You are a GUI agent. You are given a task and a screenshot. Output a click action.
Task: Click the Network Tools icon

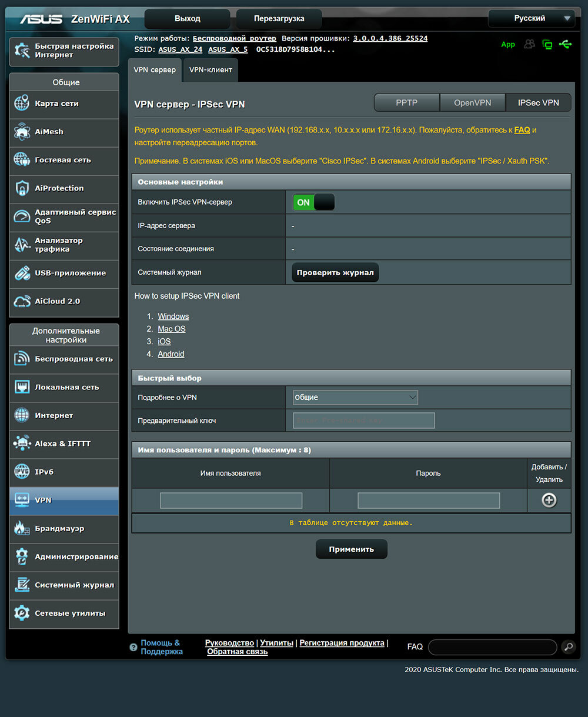(x=22, y=613)
